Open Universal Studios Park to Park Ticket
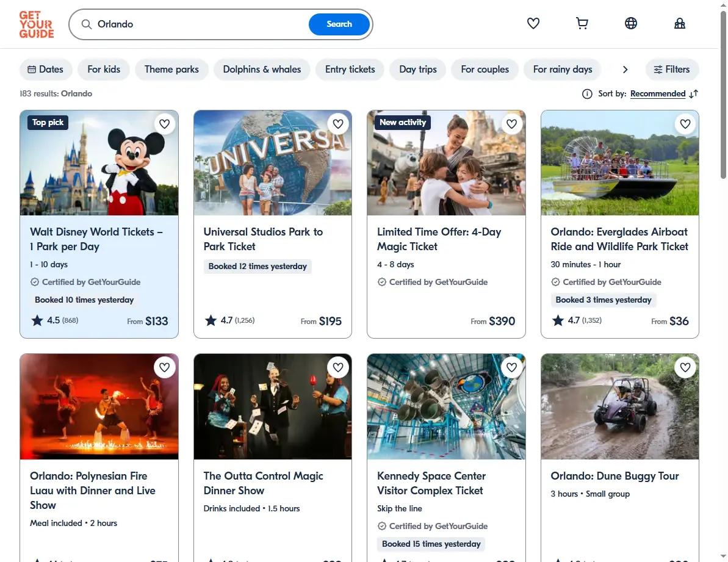The width and height of the screenshot is (728, 562). (x=263, y=239)
